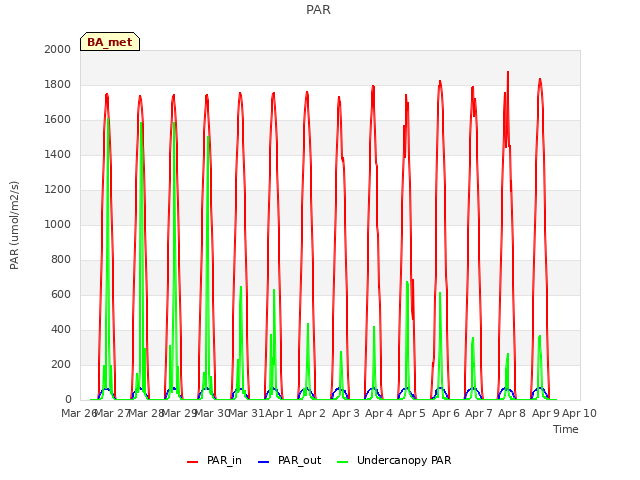Click the Apr 6 x-axis date label
This screenshot has width=640, height=480.
[x=446, y=413]
